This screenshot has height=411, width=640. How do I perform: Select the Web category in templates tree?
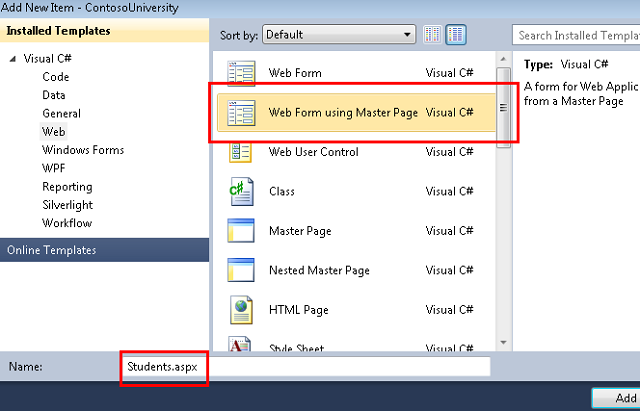[54, 131]
